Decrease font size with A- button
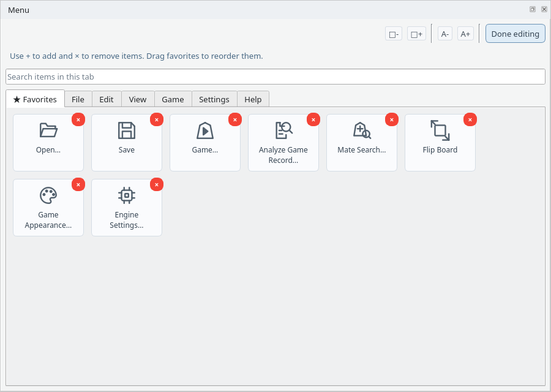This screenshot has width=551, height=392. click(x=445, y=34)
